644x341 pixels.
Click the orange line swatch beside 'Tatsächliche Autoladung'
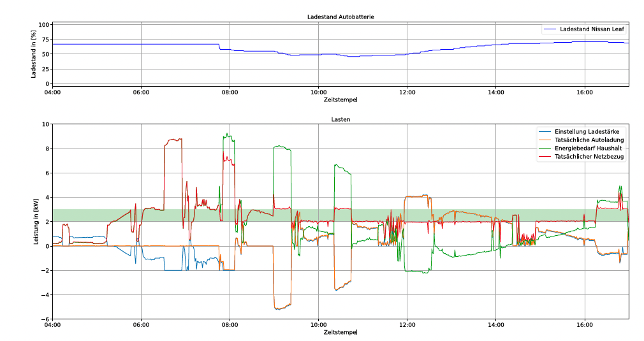545,140
